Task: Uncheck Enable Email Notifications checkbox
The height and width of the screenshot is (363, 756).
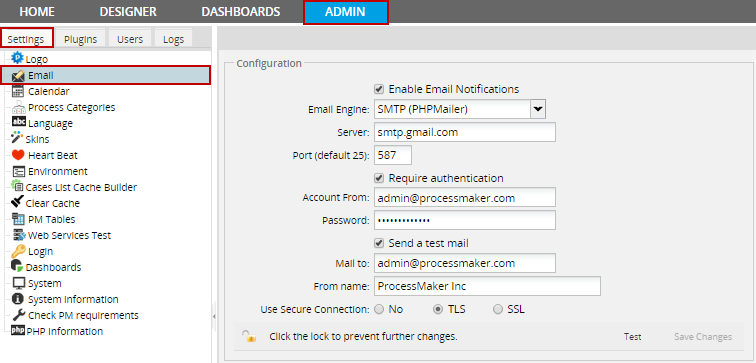Action: coord(379,89)
